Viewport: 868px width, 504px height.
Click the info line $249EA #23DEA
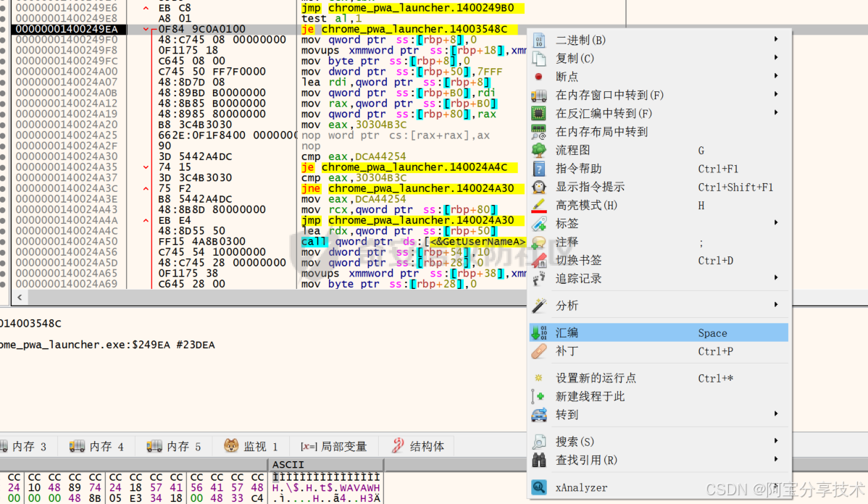click(x=107, y=345)
